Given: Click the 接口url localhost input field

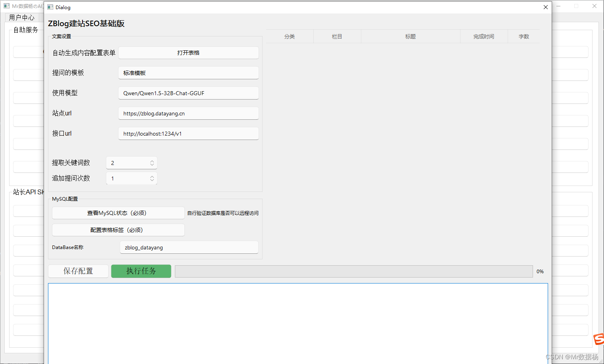Looking at the screenshot, I should coord(188,134).
